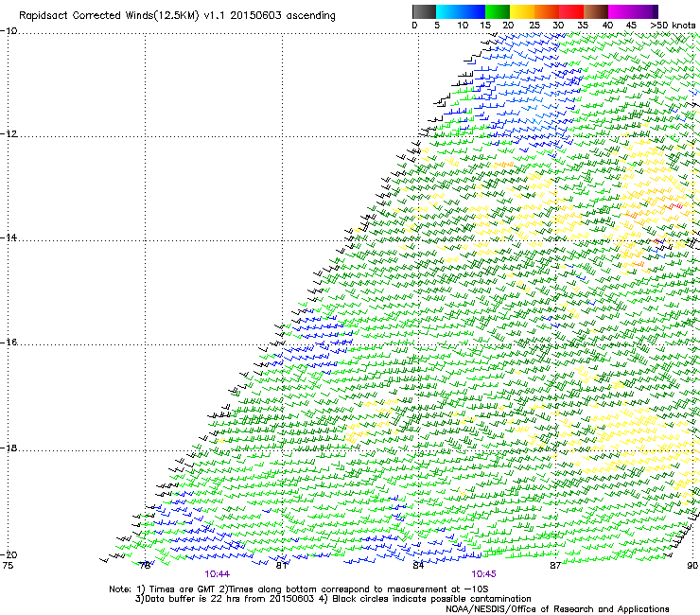Screen dimensions: 700x615
Task: Select the green 15-20 knots legend segment
Action: (498, 11)
